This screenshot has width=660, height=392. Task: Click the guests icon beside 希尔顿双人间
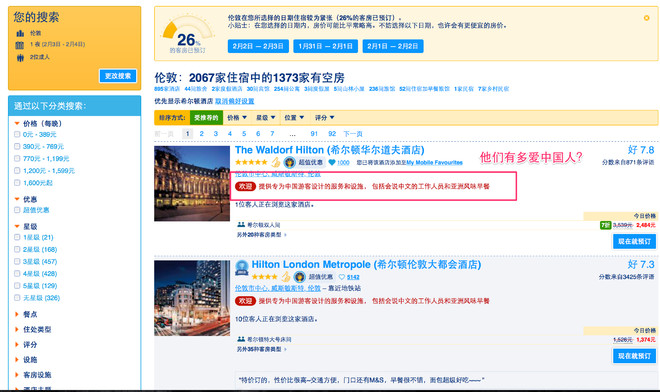tap(241, 225)
